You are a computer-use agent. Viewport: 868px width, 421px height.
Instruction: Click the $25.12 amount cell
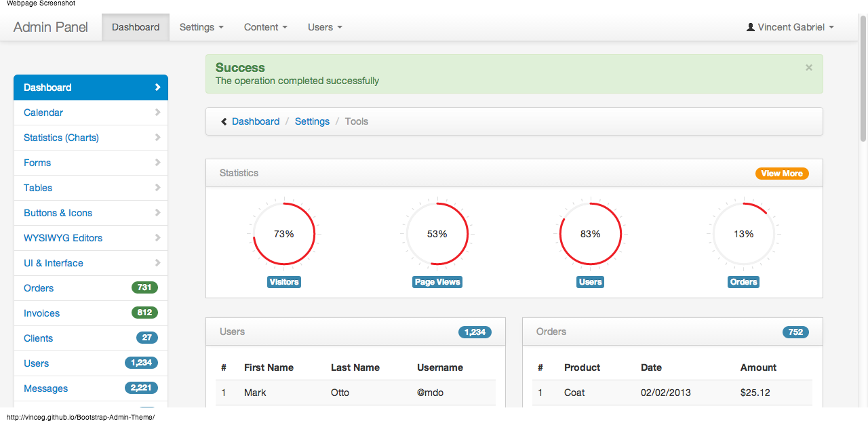(x=755, y=393)
